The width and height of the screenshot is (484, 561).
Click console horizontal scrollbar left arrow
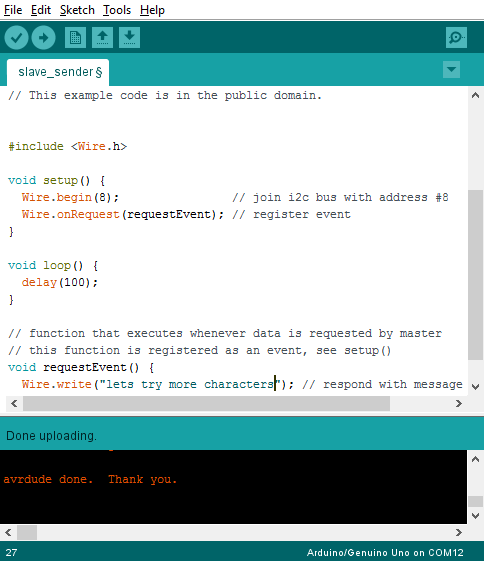click(8, 532)
